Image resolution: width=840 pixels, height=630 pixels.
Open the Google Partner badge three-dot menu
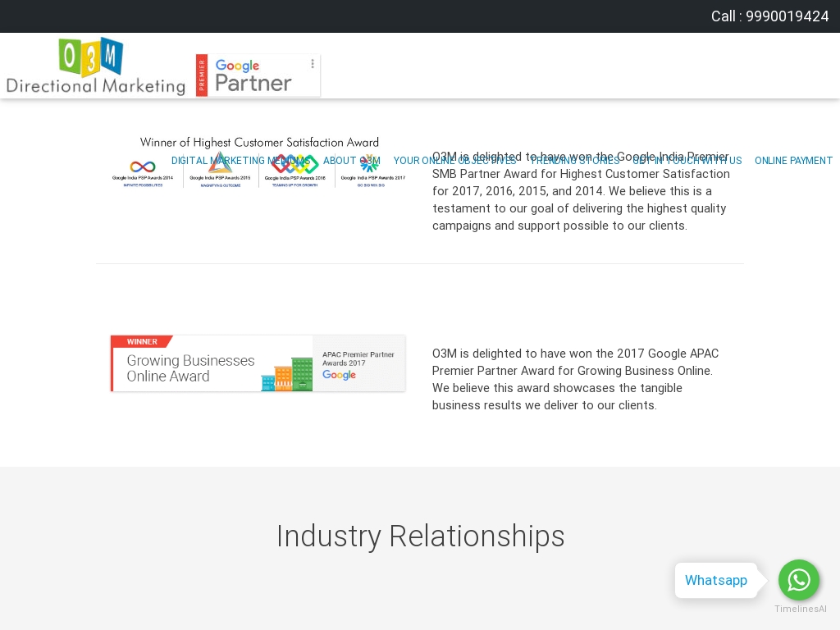click(x=313, y=64)
